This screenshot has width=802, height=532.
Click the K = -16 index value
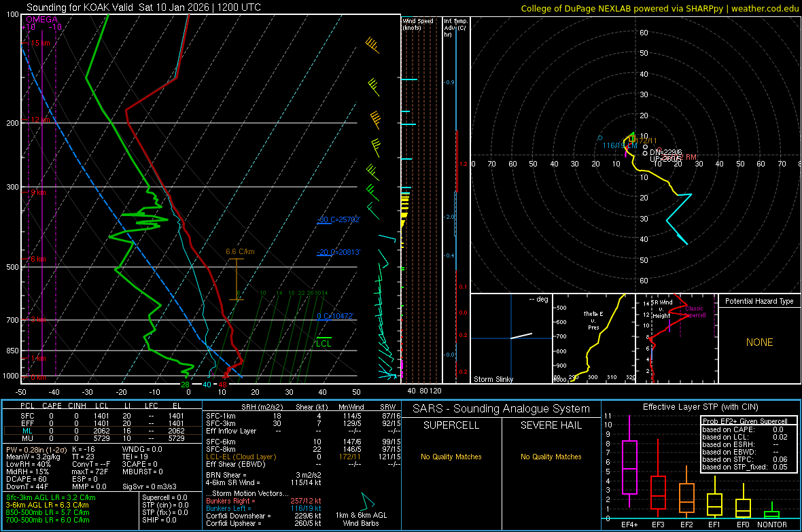(84, 449)
